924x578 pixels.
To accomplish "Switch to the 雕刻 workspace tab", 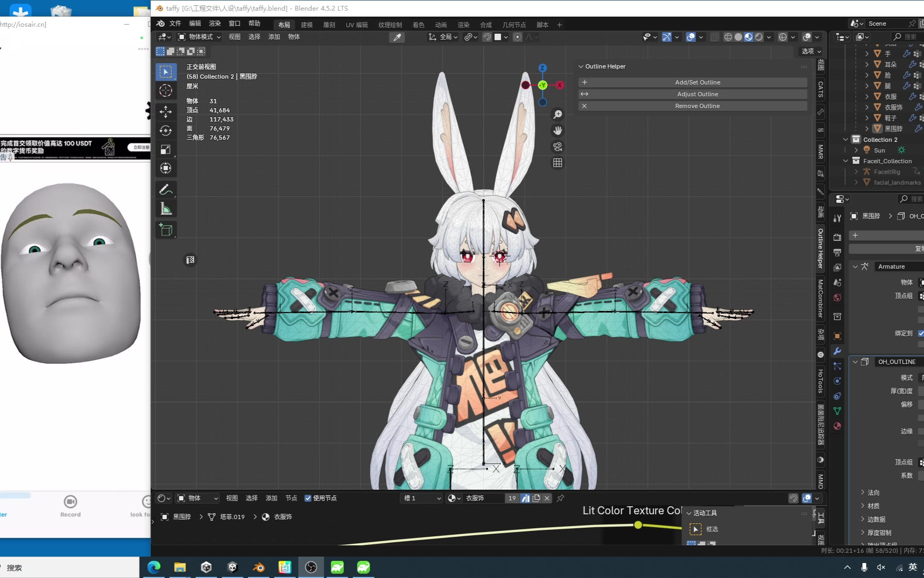I will point(329,25).
